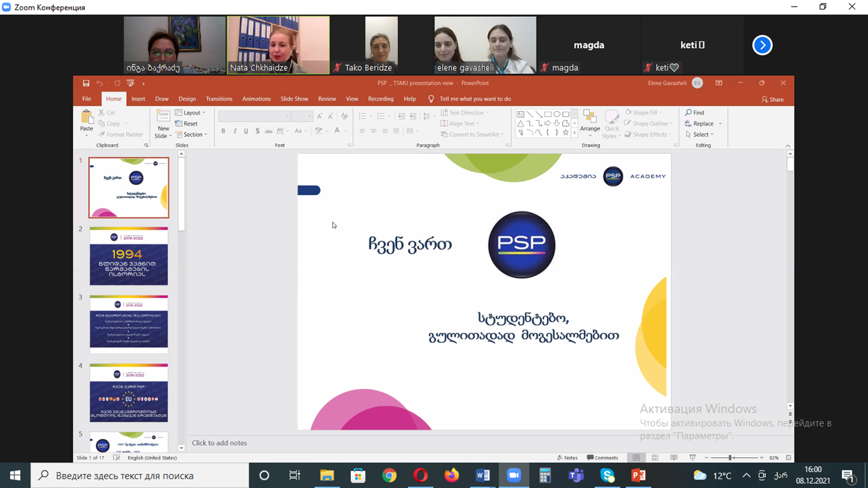Click Windows search box on taskbar
Screen dimensions: 868x488
pos(139,475)
